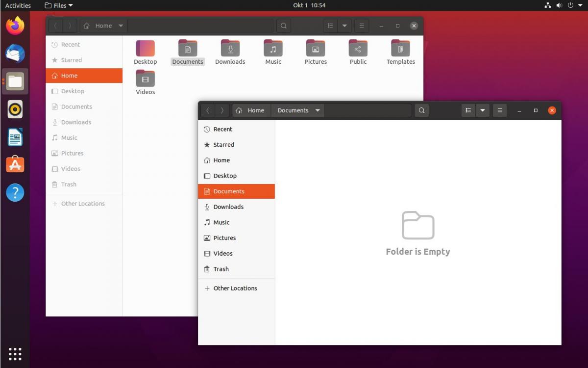Screen dimensions: 588x368
Task: Open Other Locations in front window sidebar
Action: (235, 288)
